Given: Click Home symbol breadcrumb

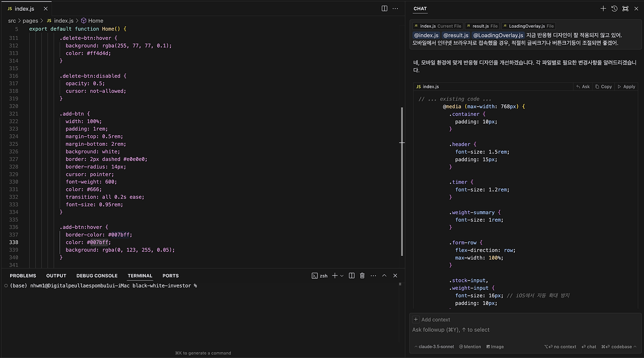Looking at the screenshot, I should 92,21.
